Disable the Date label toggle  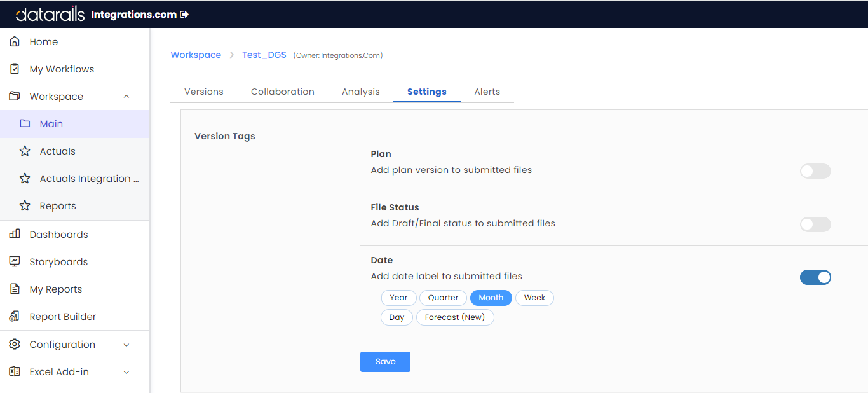[815, 277]
